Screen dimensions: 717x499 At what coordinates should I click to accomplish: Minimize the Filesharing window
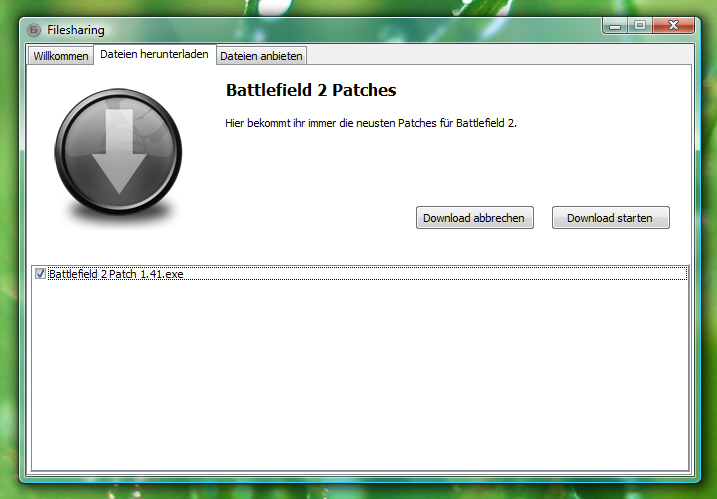[615, 26]
